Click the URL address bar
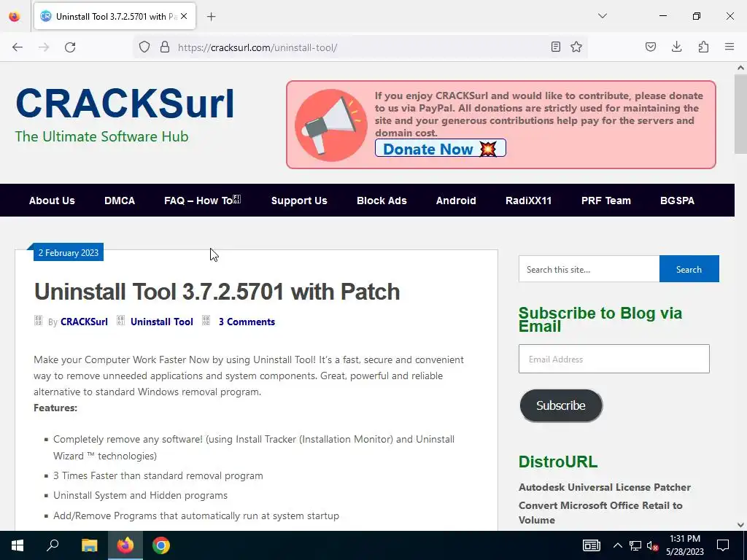Viewport: 747px width, 560px height. [360, 47]
